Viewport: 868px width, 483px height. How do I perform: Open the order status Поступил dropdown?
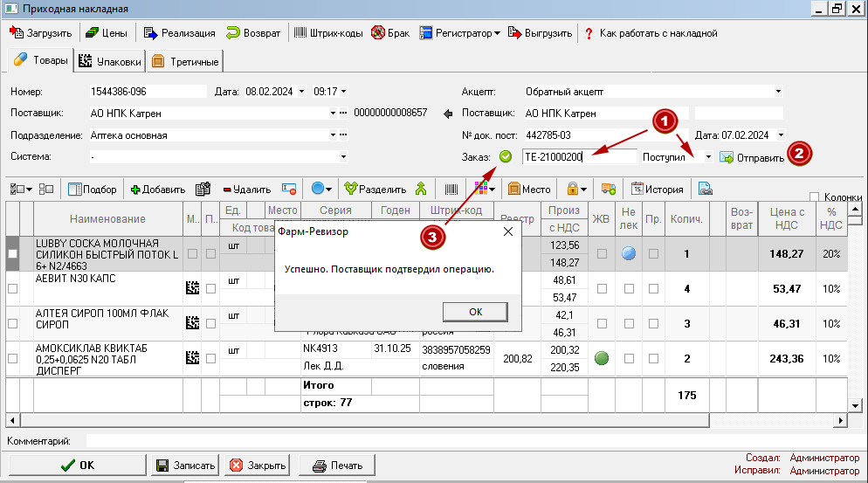708,157
